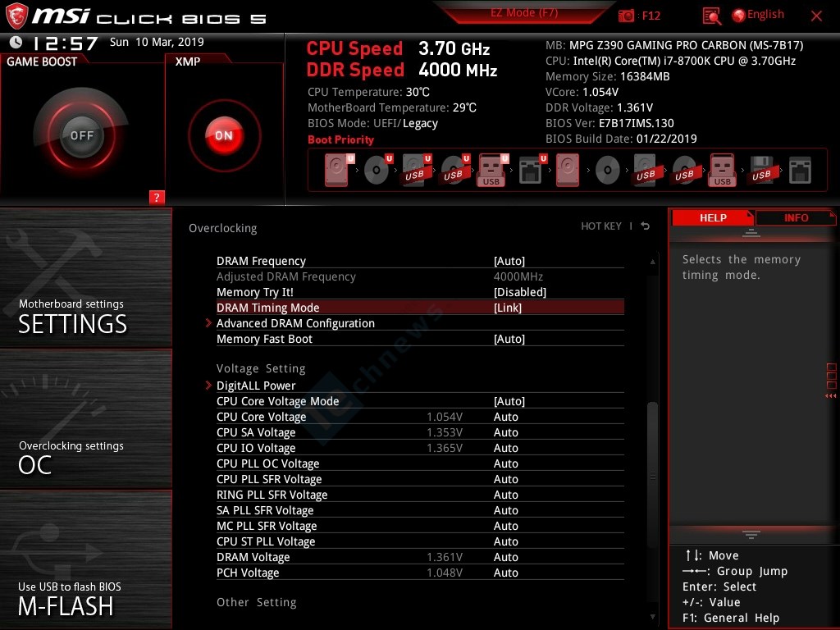Open the Memory Try It! [Disabled] option
Image resolution: width=840 pixels, height=630 pixels.
tap(519, 292)
